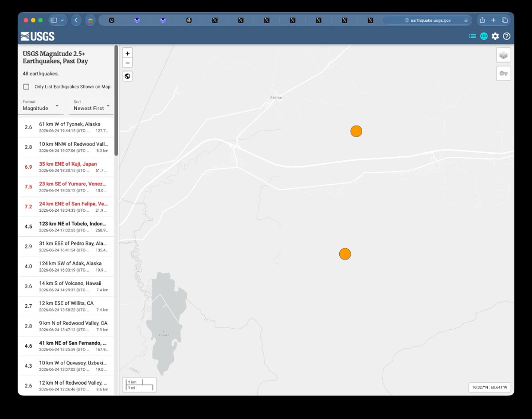This screenshot has width=532, height=419.
Task: Expand Safari sidebar options chevron
Action: 62,20
